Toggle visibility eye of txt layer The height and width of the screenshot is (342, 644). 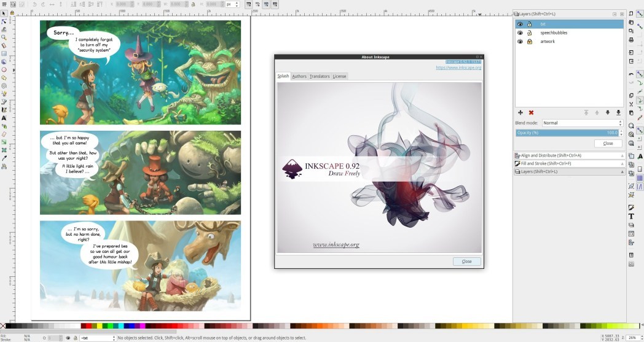pyautogui.click(x=520, y=24)
